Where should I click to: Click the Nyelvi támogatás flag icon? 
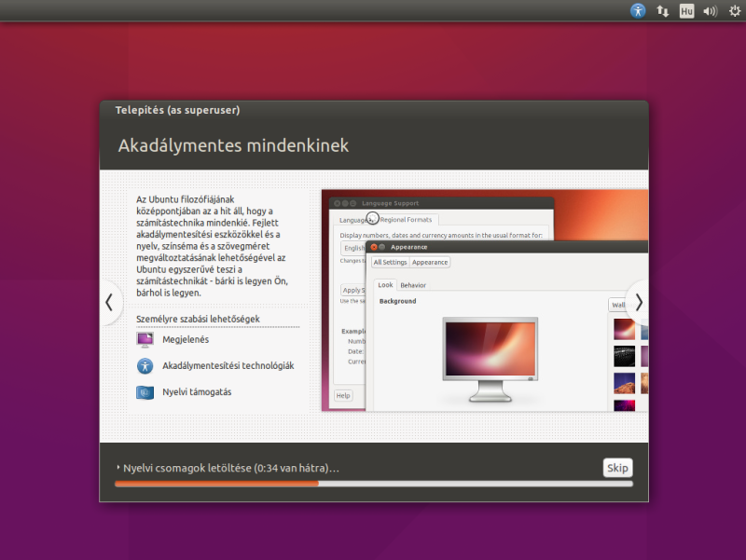(x=145, y=392)
